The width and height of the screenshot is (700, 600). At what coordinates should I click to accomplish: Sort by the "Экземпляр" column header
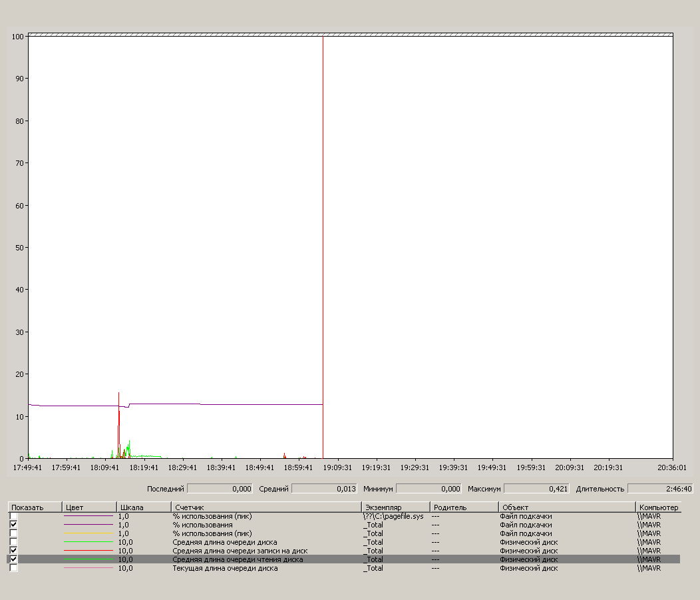tap(395, 507)
